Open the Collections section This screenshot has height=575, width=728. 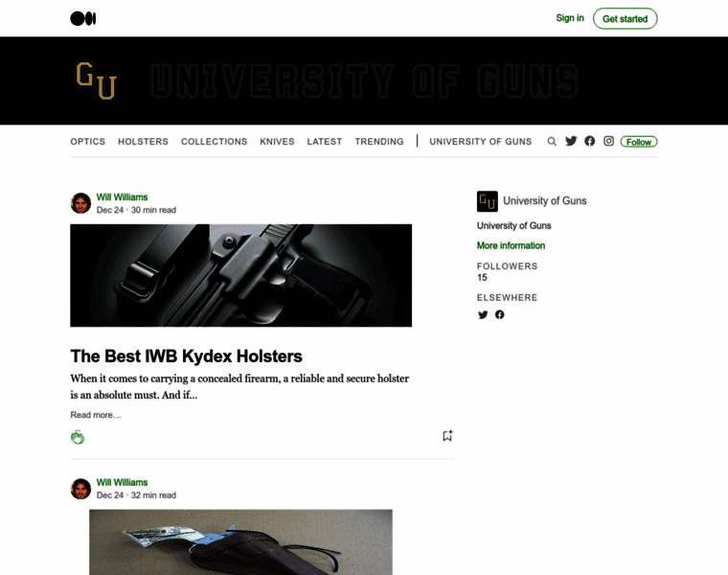click(214, 141)
